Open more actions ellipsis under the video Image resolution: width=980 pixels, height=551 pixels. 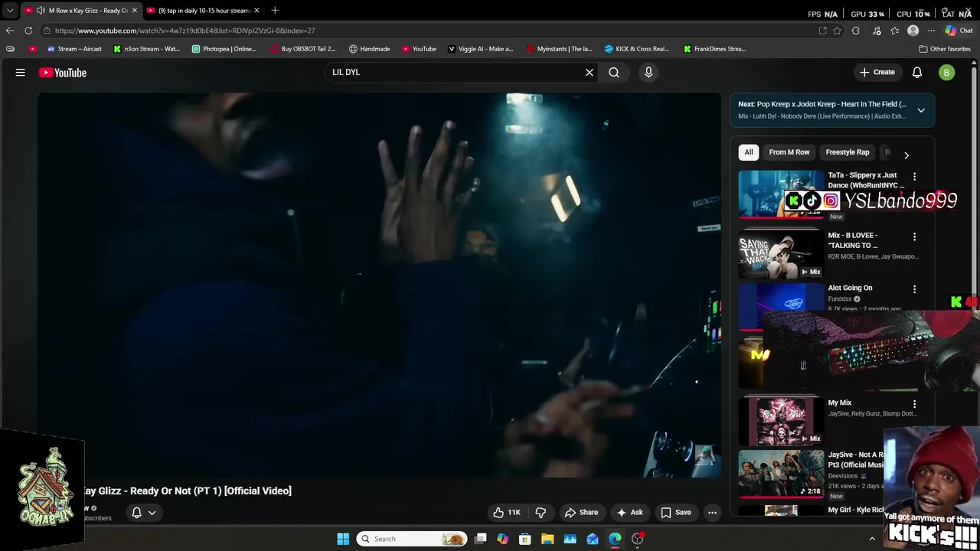(x=712, y=513)
